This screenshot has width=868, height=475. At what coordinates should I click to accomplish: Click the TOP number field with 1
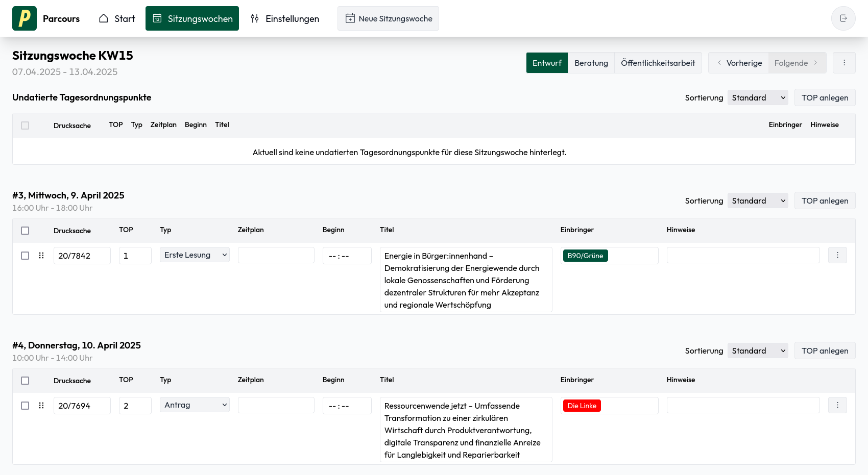(135, 256)
